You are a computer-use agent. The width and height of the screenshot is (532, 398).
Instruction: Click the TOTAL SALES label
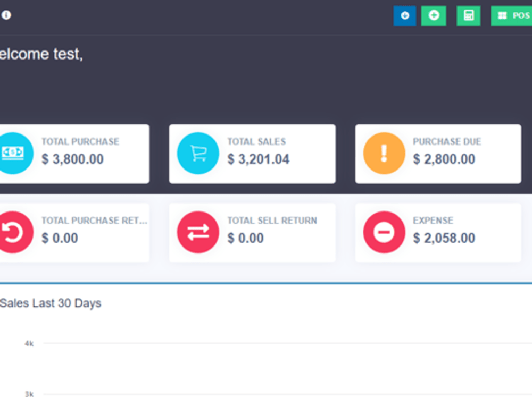(256, 141)
